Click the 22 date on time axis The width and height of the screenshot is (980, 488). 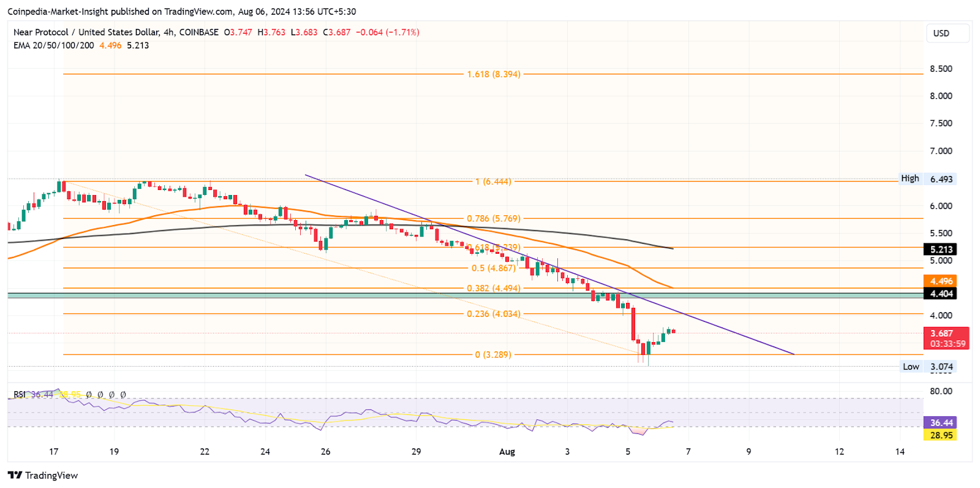205,452
